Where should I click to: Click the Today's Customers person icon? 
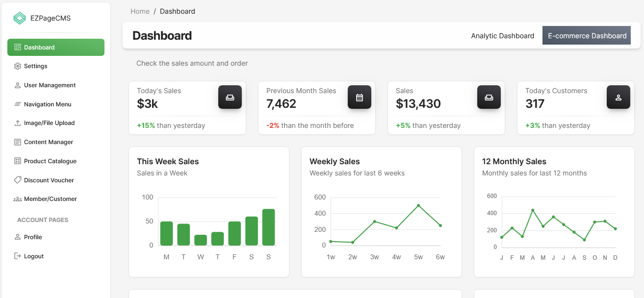[618, 97]
